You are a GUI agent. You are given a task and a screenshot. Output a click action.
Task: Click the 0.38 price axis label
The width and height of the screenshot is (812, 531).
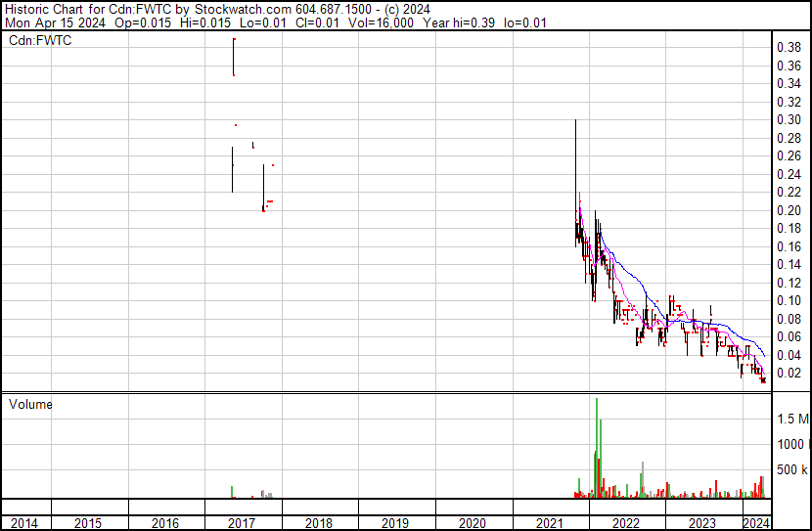click(789, 48)
